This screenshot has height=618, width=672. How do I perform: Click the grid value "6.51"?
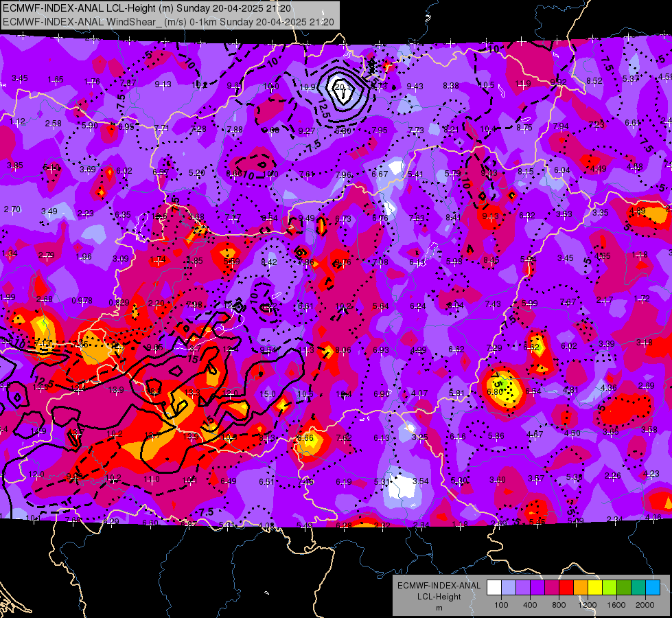click(x=266, y=482)
